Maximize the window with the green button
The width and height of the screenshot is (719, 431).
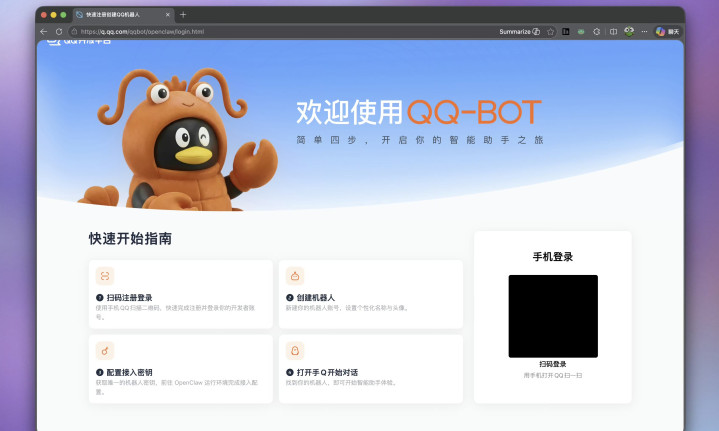pos(63,15)
